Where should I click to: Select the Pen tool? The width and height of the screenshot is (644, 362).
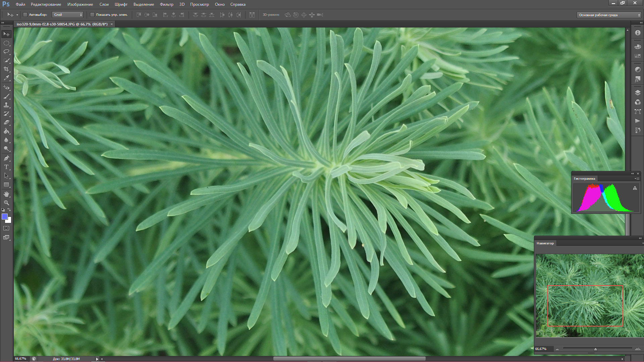click(6, 158)
